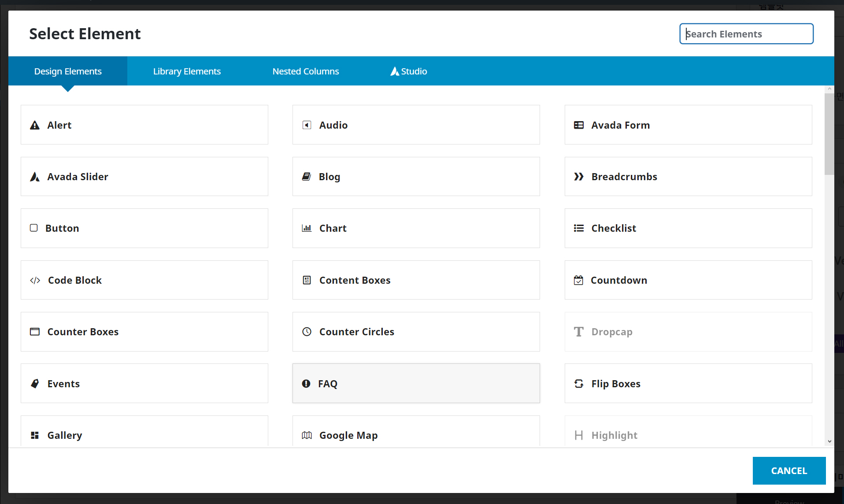Click the element list scrollbar thumb
The image size is (844, 504).
click(829, 133)
